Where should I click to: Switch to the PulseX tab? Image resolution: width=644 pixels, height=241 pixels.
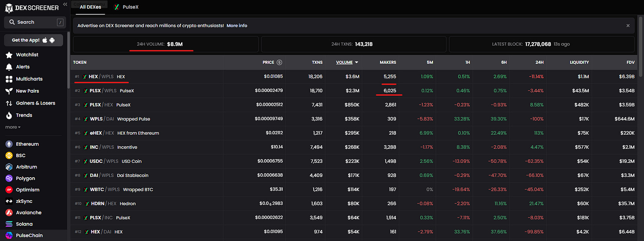click(127, 7)
